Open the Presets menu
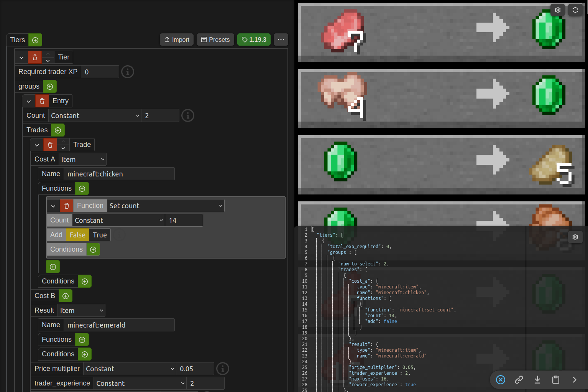Screen dimensions: 588x392 [x=215, y=40]
